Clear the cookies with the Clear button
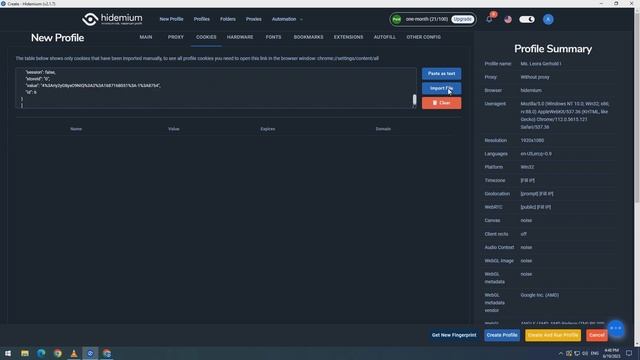 tap(442, 103)
